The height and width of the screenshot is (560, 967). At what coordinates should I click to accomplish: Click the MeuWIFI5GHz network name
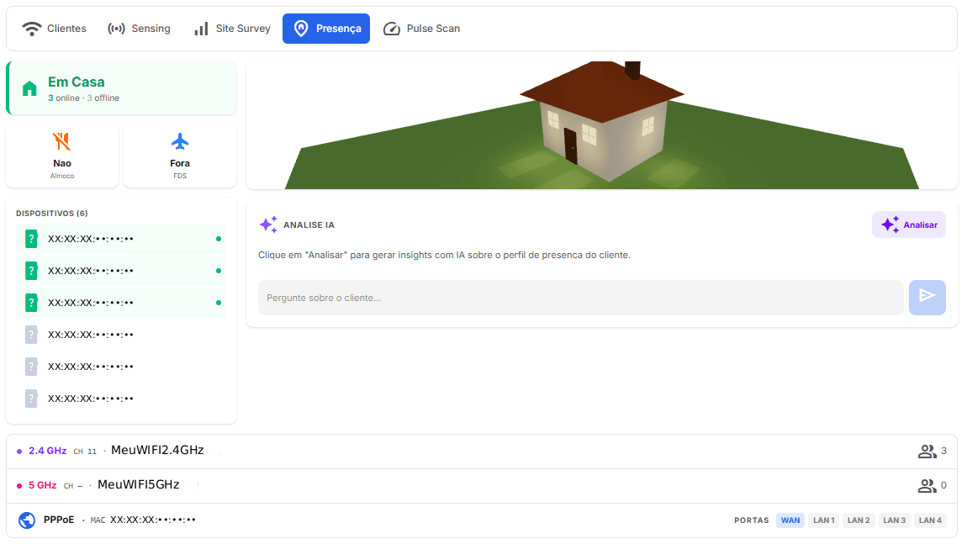click(x=139, y=485)
